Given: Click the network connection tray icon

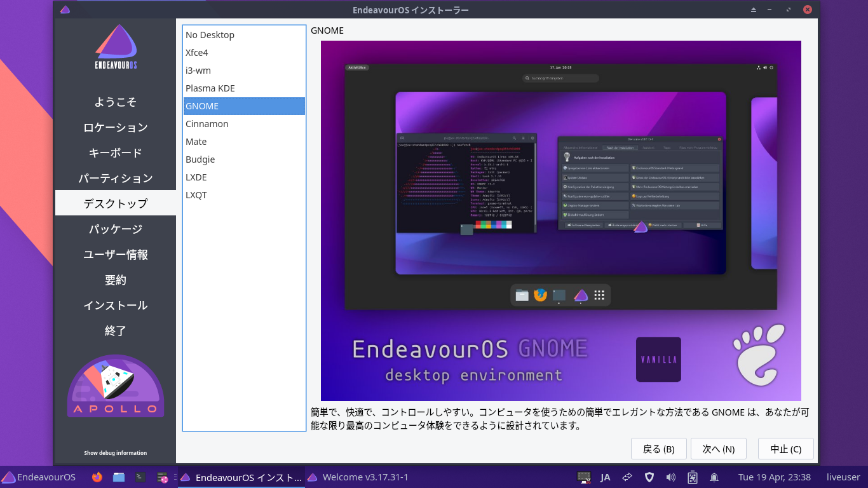Looking at the screenshot, I should coord(627,477).
